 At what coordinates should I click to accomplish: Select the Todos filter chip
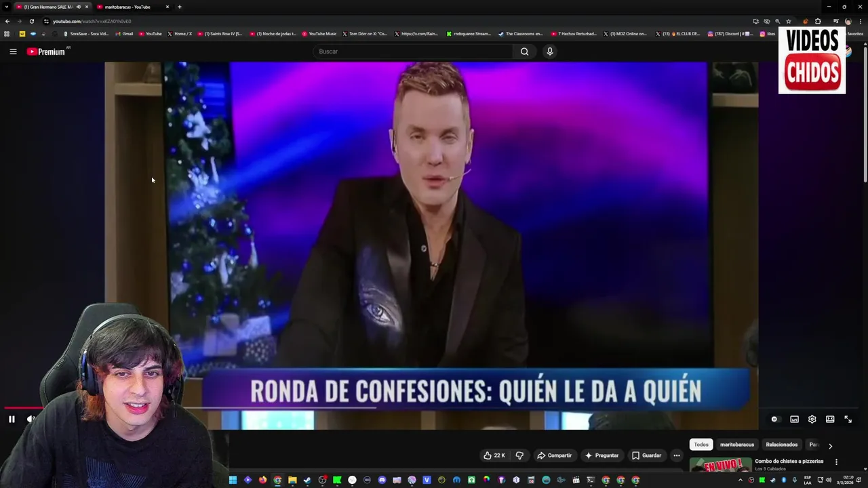coord(701,445)
